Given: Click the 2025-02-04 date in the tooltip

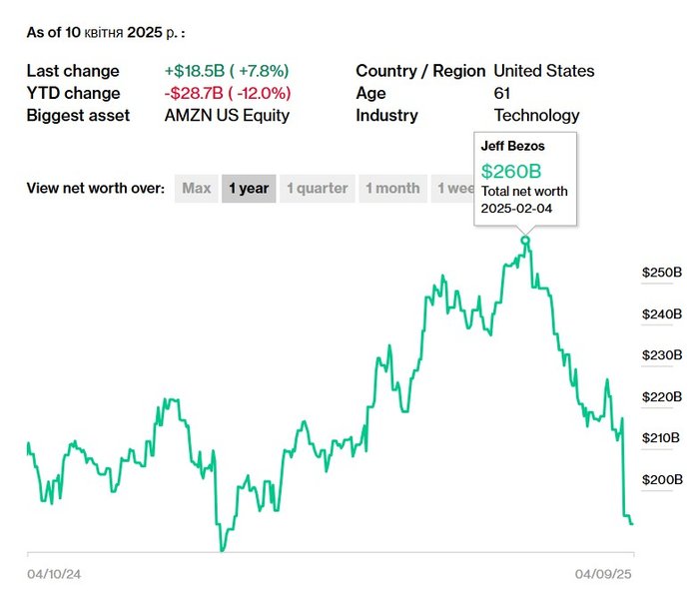Looking at the screenshot, I should point(516,209).
